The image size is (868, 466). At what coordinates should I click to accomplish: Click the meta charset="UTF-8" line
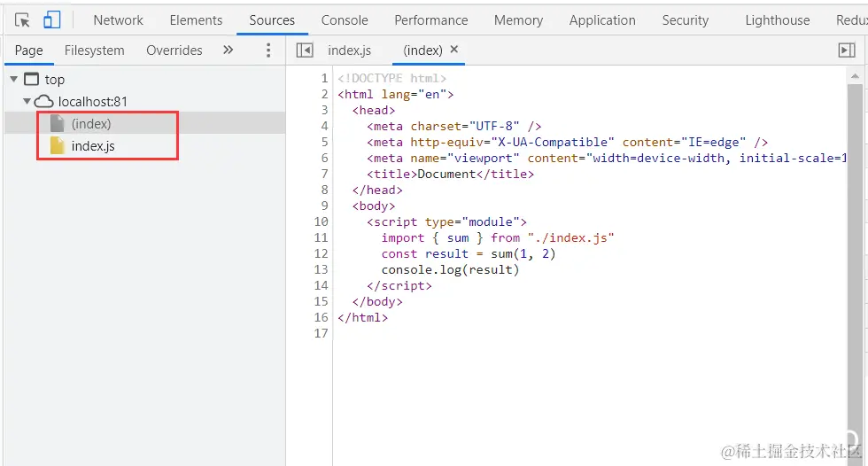tap(453, 127)
